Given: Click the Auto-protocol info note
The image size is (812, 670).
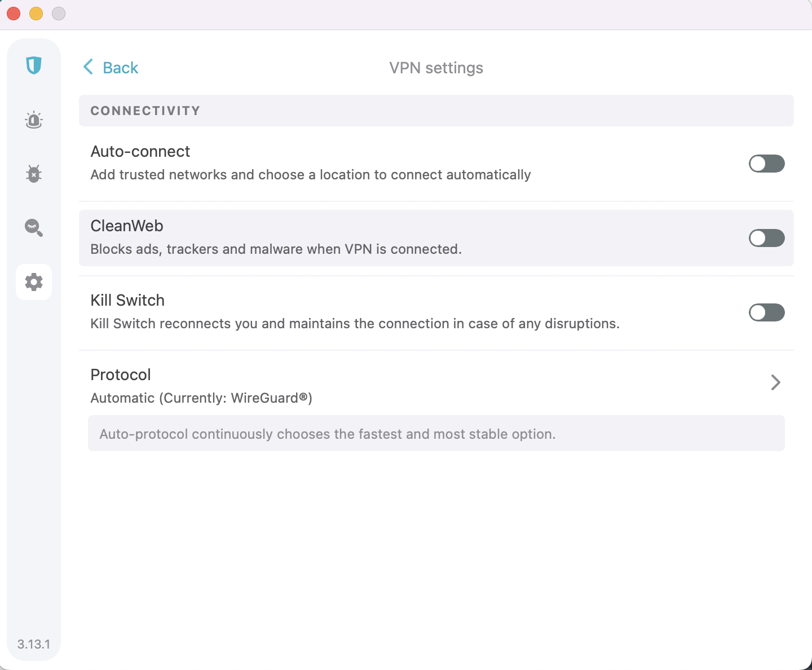Looking at the screenshot, I should (x=327, y=434).
